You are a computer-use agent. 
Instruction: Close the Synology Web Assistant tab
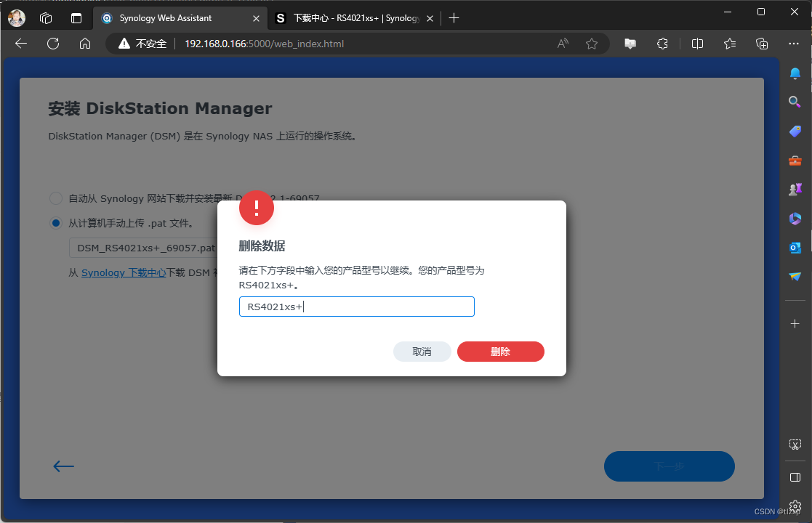tap(256, 18)
